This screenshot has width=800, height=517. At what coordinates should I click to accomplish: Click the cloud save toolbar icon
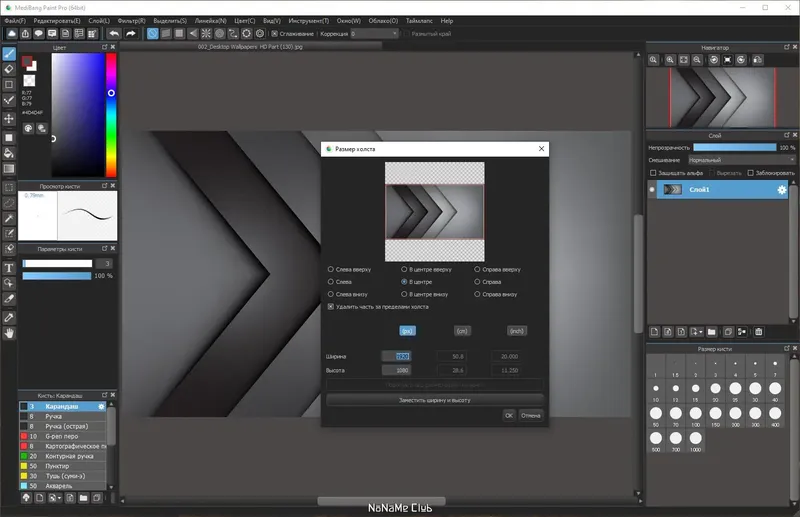pos(12,34)
